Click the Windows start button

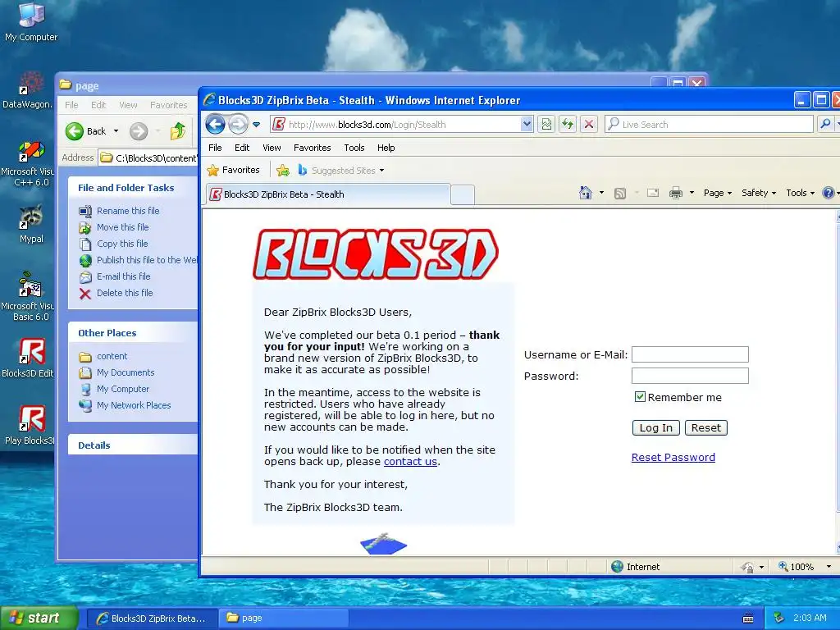(x=39, y=618)
